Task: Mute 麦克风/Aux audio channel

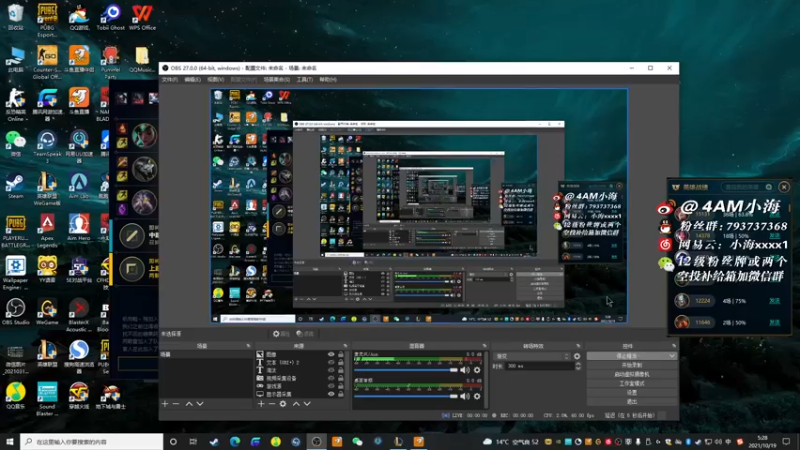Action: click(465, 370)
